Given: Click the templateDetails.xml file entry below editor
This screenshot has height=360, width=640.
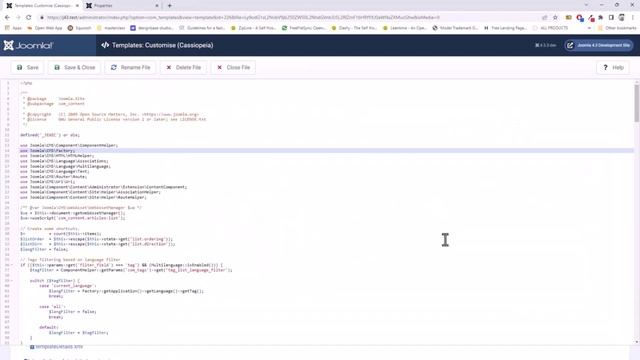Looking at the screenshot, I should [x=56, y=347].
